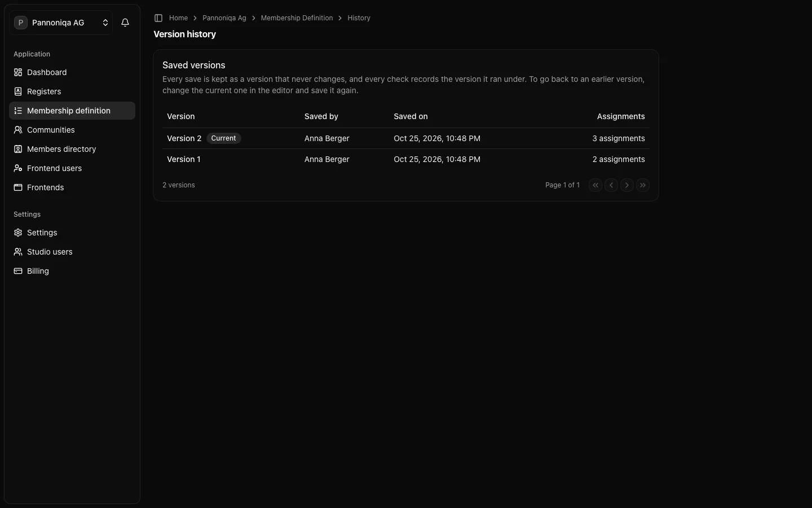Click the Version column header

click(180, 116)
